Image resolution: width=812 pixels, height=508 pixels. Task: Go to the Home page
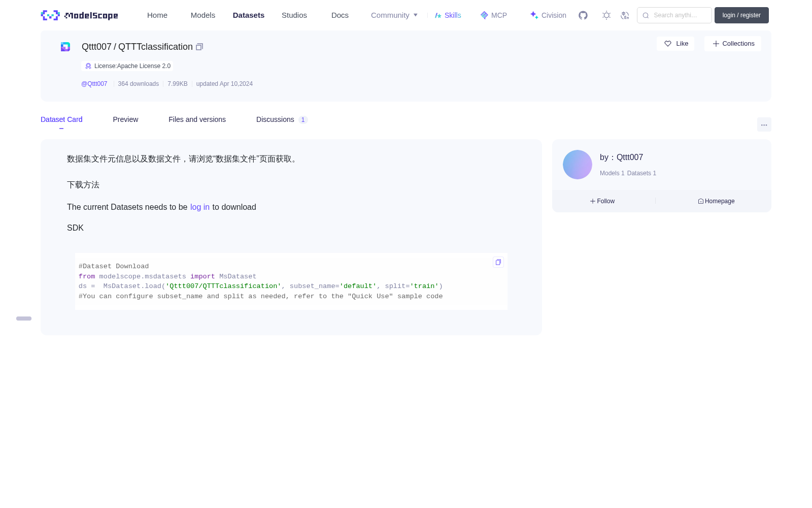157,15
